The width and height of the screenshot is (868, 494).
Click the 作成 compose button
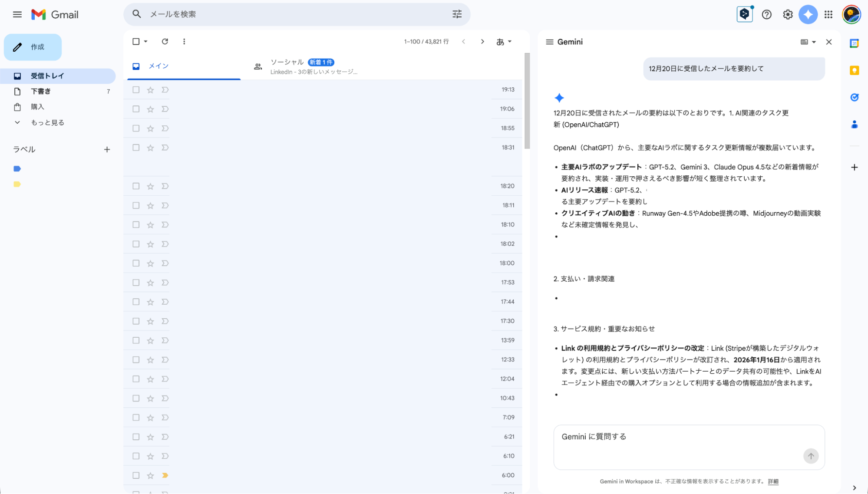[33, 47]
